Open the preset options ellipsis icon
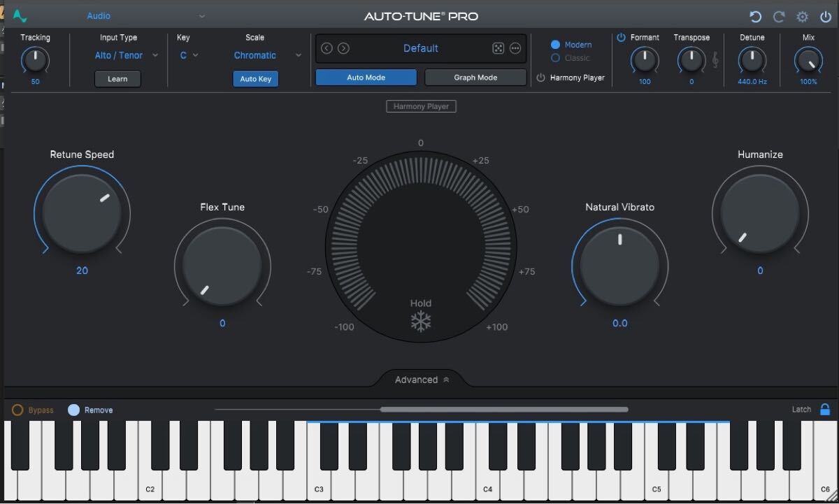Viewport: 839px width, 504px height. click(515, 48)
